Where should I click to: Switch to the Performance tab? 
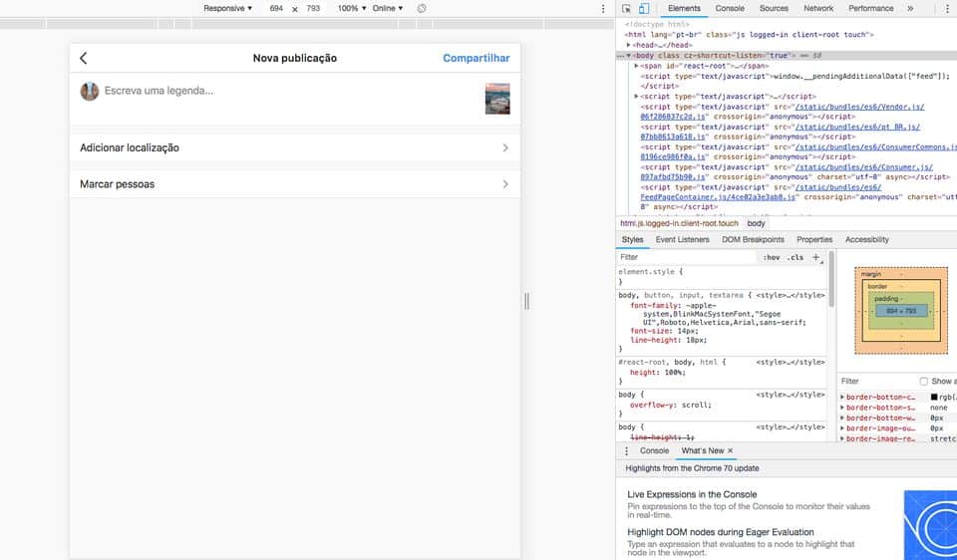pos(871,9)
